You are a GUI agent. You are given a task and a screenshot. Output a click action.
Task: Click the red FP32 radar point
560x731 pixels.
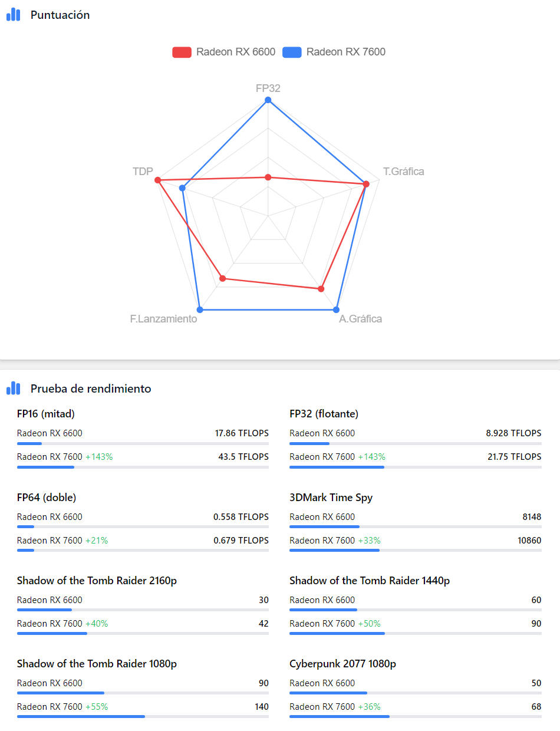coord(268,177)
